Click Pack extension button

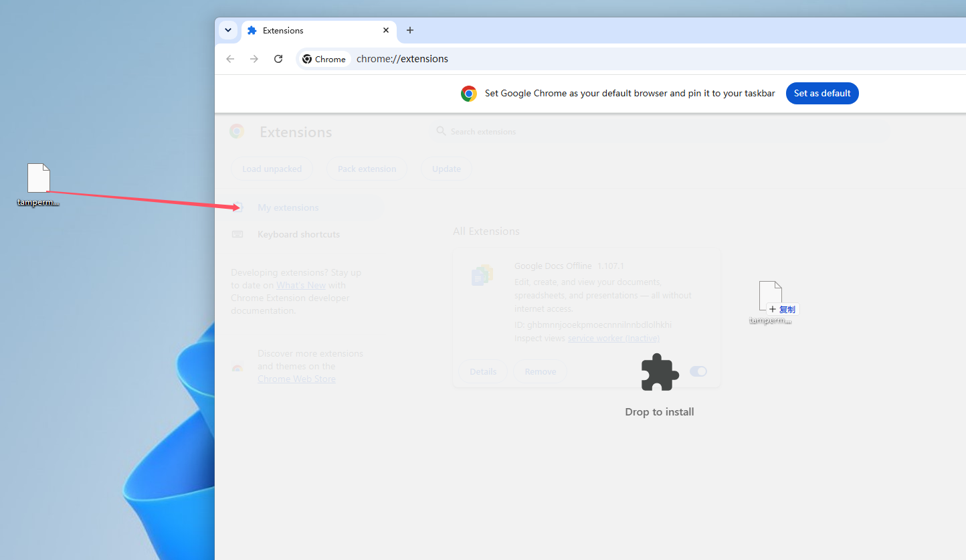(x=367, y=169)
